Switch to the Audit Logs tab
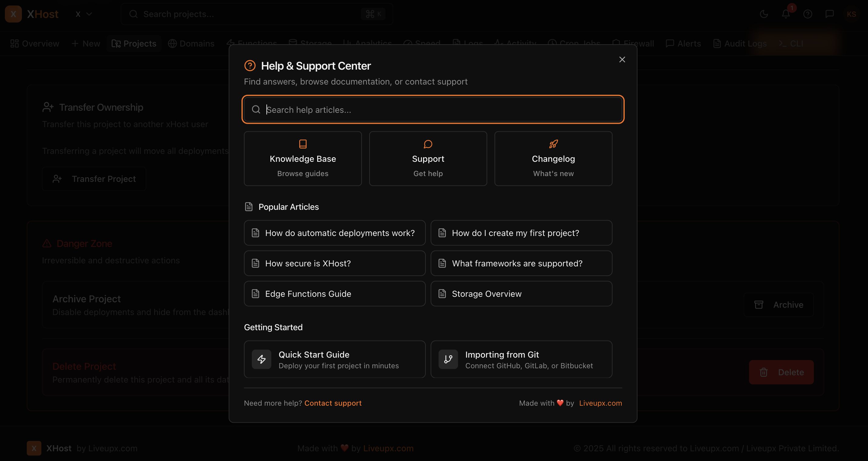868x461 pixels. point(740,43)
